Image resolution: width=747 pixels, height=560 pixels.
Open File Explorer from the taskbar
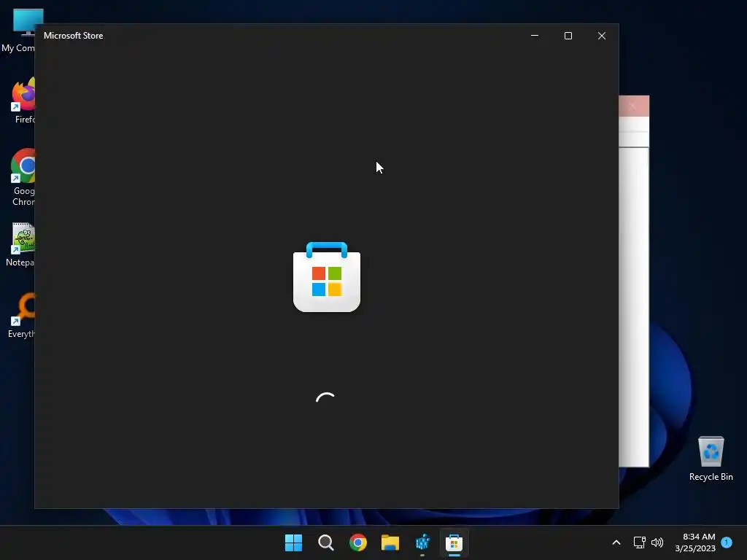click(x=390, y=542)
